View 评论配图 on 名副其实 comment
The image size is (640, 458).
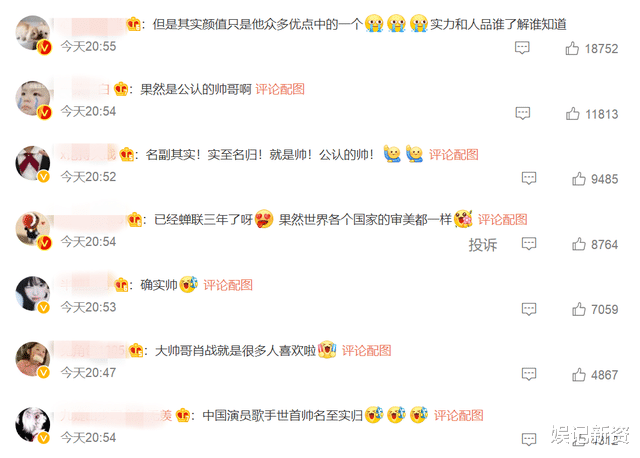(453, 154)
